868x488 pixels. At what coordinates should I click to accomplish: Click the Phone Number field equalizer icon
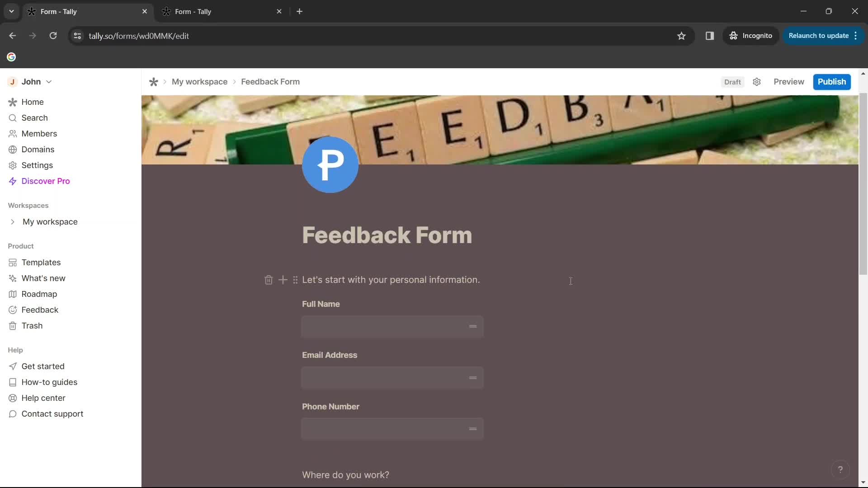tap(473, 428)
